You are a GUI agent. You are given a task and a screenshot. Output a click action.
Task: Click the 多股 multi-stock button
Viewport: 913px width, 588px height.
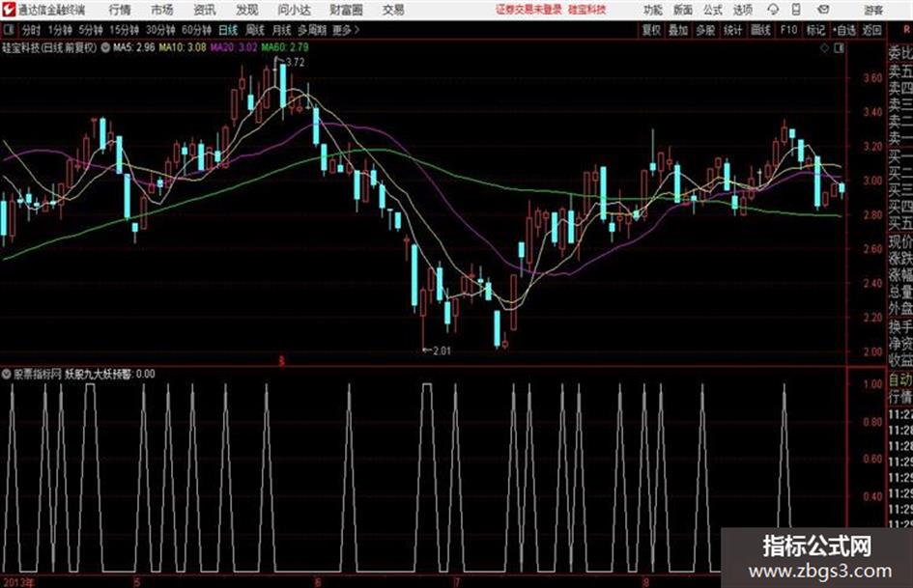(x=705, y=30)
